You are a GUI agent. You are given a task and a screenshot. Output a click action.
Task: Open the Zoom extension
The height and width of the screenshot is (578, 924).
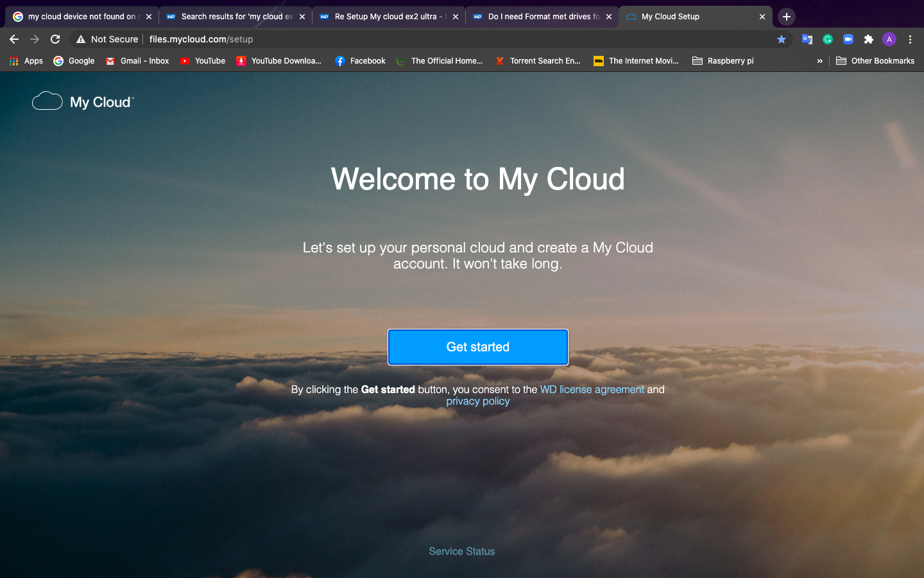pyautogui.click(x=848, y=39)
